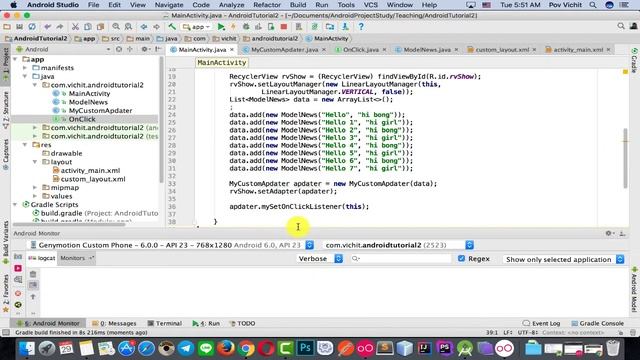
Task: Open the 4: Run tool window
Action: 206,323
